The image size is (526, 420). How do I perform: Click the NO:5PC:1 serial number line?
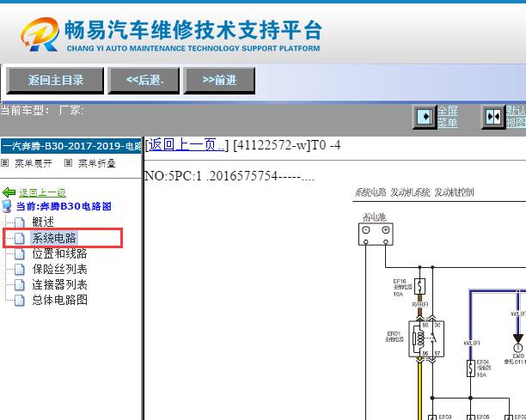pyautogui.click(x=229, y=176)
